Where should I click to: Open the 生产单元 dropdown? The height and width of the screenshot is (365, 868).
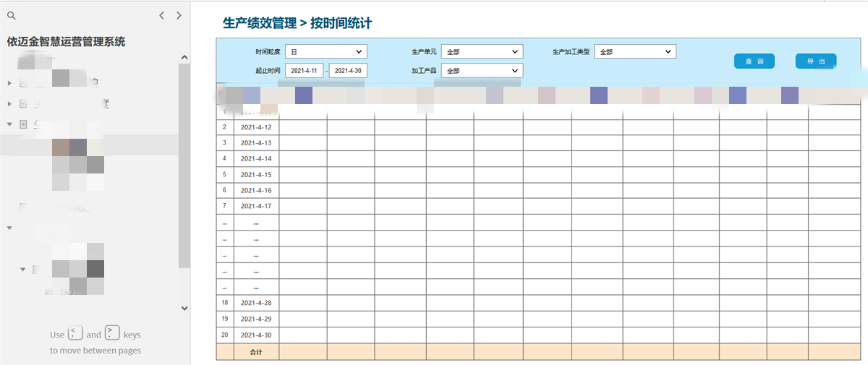[x=482, y=52]
